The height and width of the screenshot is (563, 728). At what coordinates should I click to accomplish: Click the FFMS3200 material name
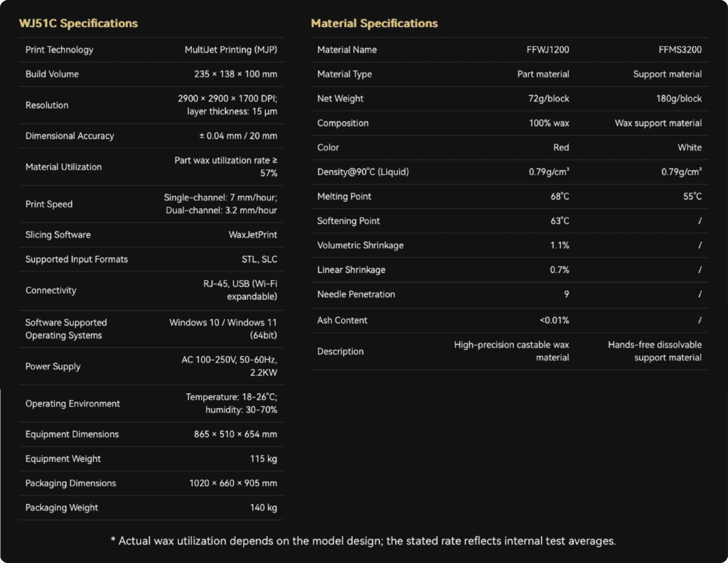[x=680, y=50]
